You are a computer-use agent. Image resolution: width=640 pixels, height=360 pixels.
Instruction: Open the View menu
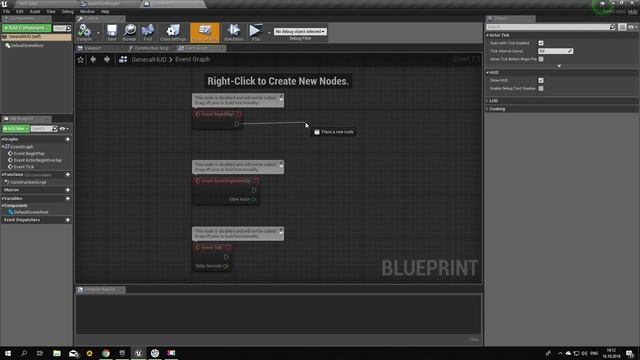click(51, 11)
